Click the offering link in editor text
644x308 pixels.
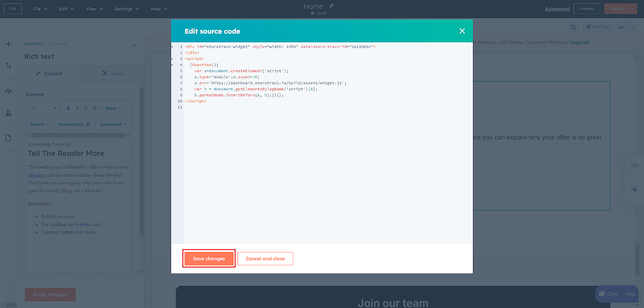[36, 175]
